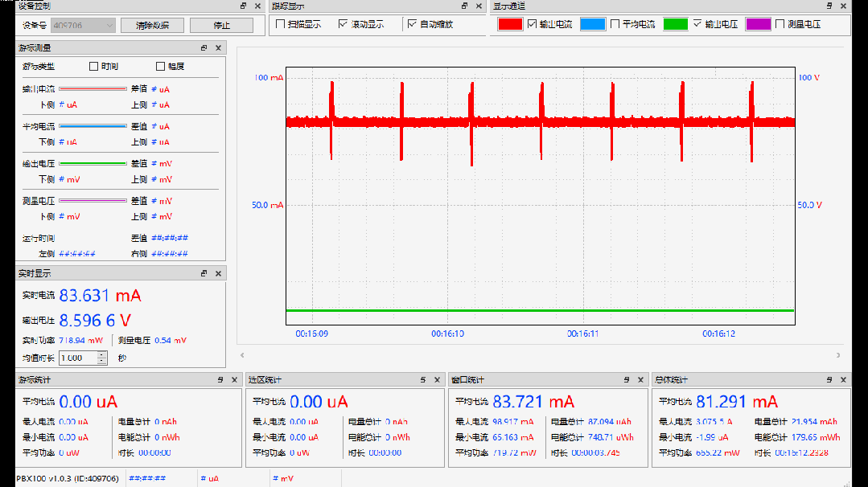Toggle the 输出电压 channel checkbox
The image size is (868, 487).
[697, 24]
